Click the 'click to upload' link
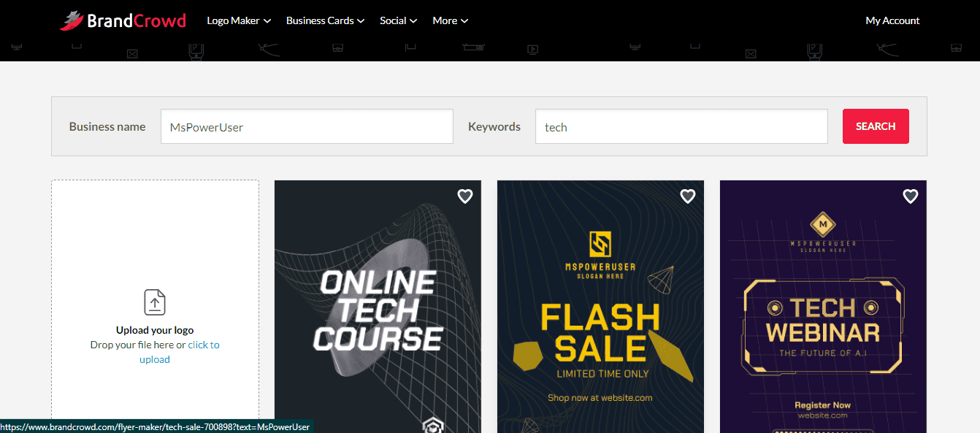Screen dimensions: 980x433 point(204,345)
